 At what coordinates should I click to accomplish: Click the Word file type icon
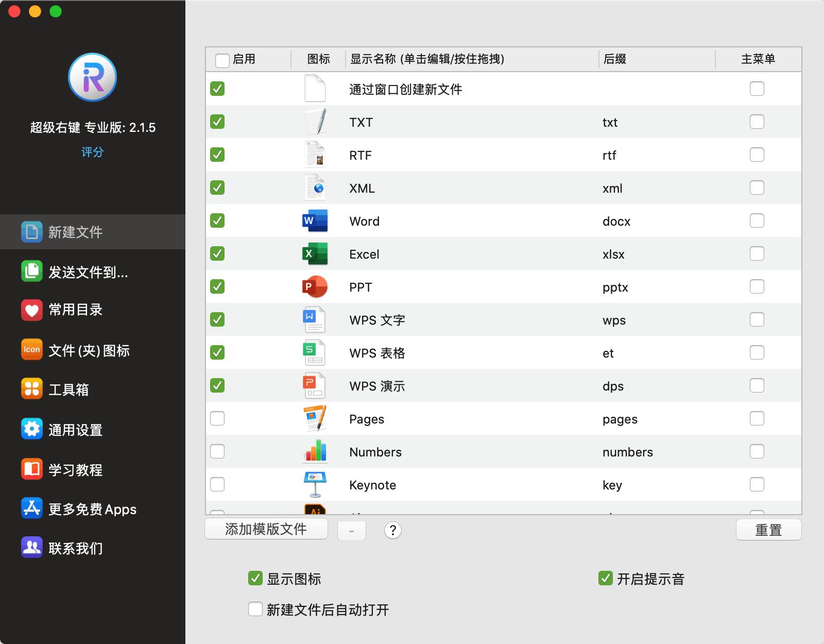click(315, 221)
